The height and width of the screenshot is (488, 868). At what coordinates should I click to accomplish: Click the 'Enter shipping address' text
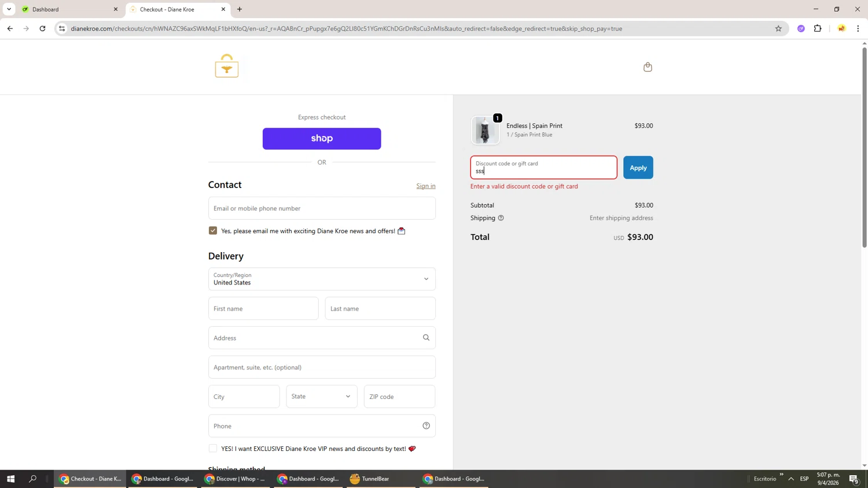pos(621,218)
